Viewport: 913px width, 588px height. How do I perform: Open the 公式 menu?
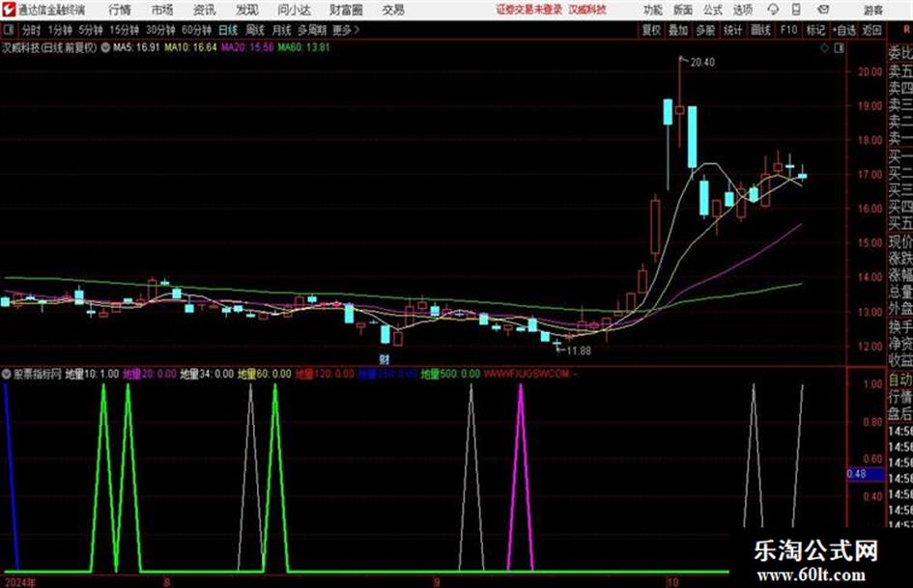point(713,10)
